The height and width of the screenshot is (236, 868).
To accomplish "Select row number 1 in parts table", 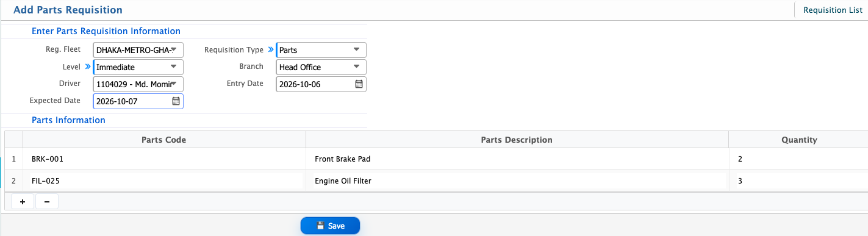I will 13,159.
